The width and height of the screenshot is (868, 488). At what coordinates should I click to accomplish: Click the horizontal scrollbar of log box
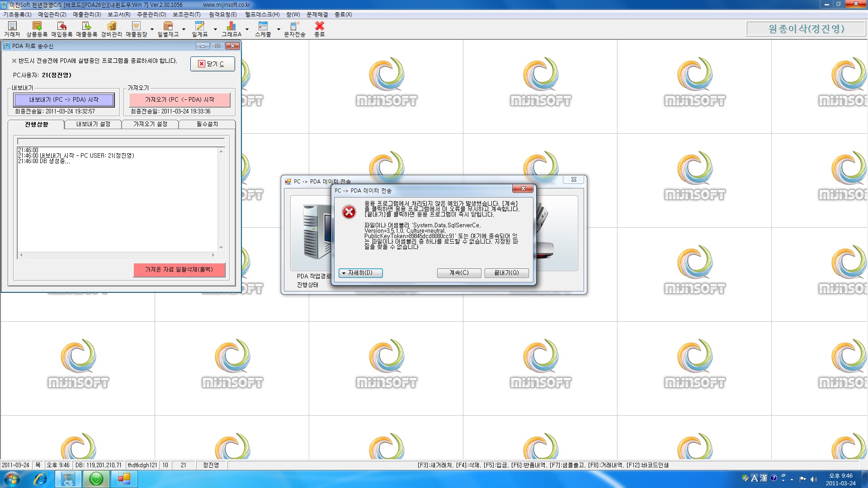[117, 255]
